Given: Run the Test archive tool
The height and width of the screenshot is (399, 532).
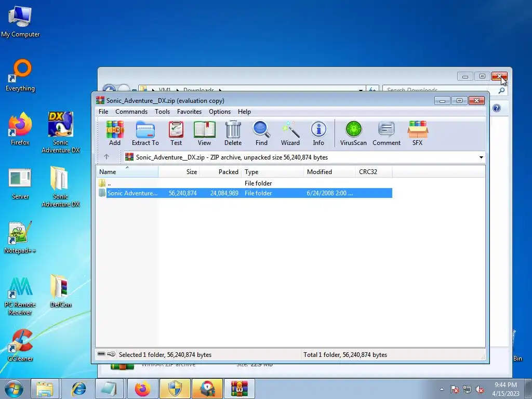Looking at the screenshot, I should point(176,133).
